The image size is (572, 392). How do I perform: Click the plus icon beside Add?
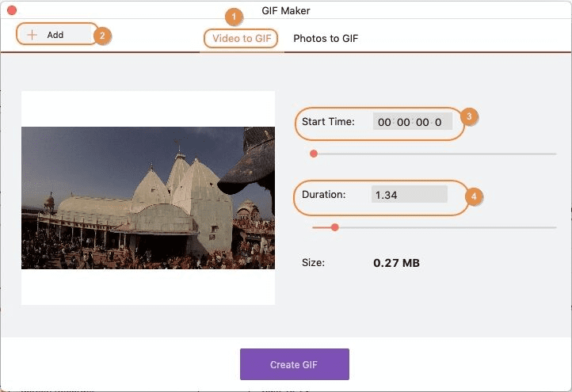pyautogui.click(x=32, y=35)
